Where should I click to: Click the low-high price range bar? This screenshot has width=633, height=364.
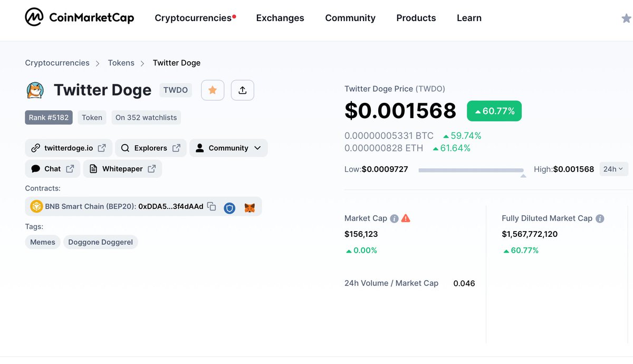[471, 170]
